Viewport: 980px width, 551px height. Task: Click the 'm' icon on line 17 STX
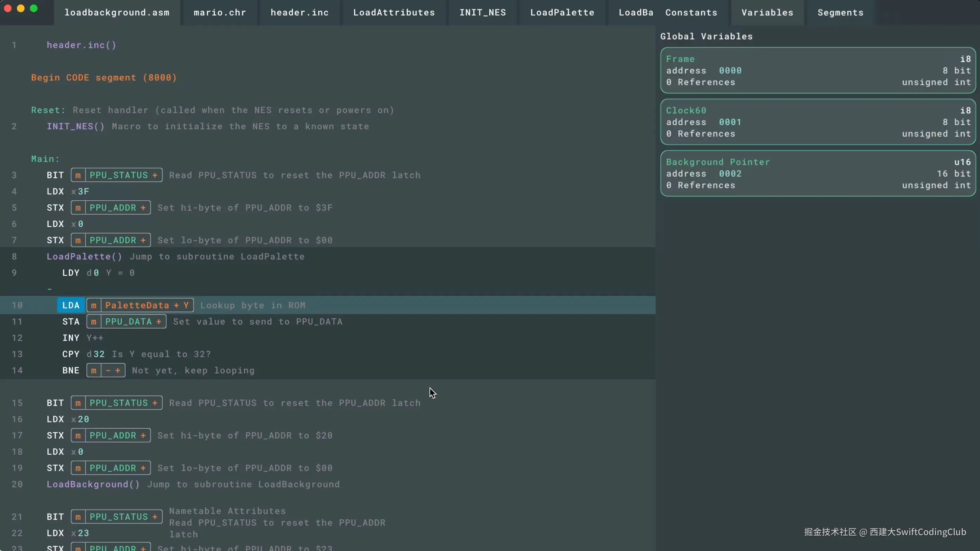click(x=78, y=435)
